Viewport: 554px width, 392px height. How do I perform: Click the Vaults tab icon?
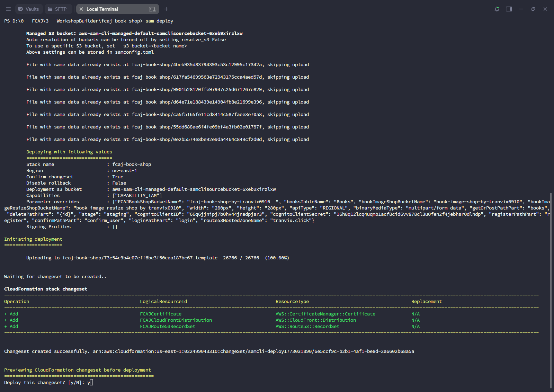(20, 9)
